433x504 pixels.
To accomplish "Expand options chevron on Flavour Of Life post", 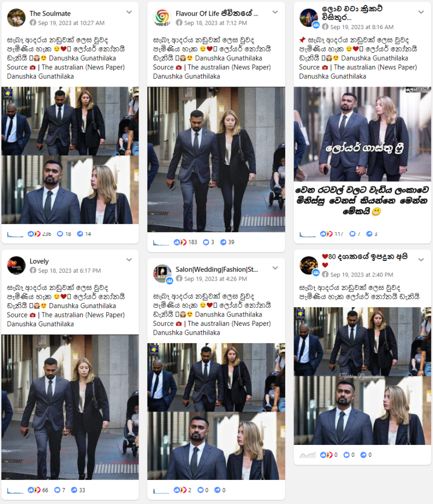I will [275, 12].
